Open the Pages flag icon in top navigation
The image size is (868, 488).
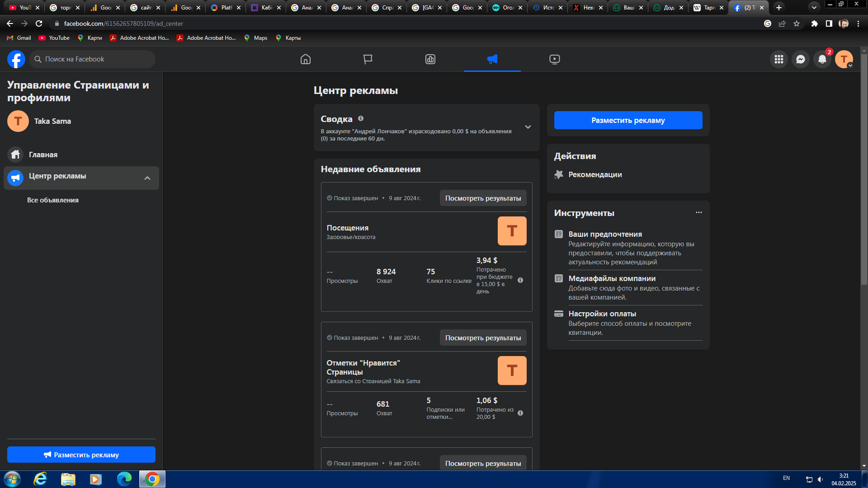368,59
